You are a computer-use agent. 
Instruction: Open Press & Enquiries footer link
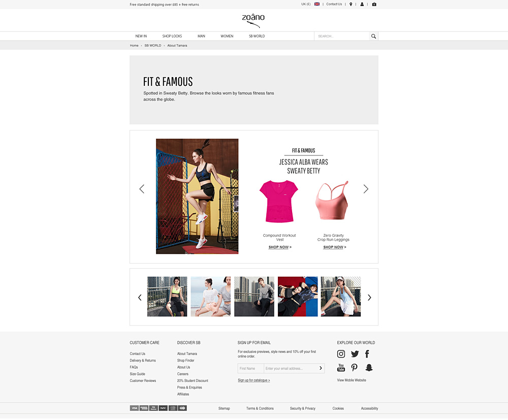[189, 387]
